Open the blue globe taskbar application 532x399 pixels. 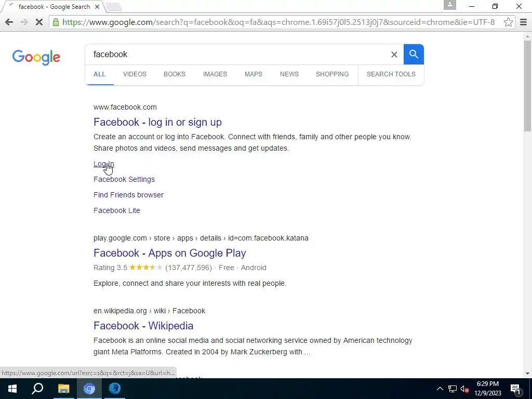(115, 389)
